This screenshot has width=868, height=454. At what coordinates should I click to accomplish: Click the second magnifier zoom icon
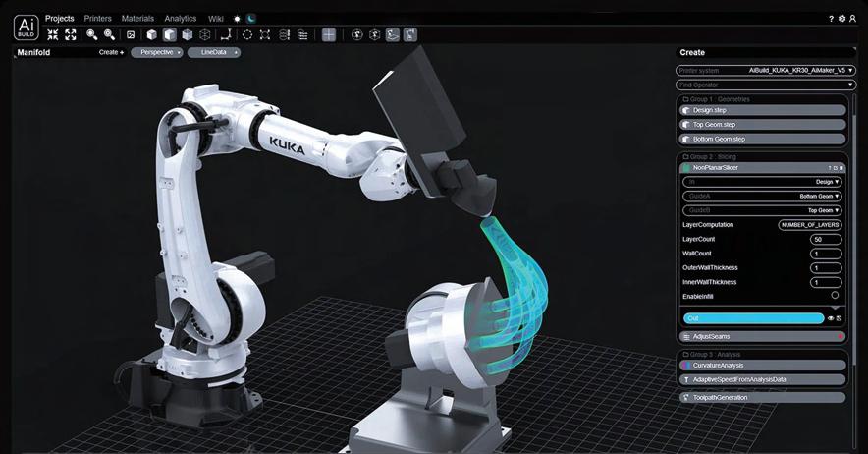point(110,35)
